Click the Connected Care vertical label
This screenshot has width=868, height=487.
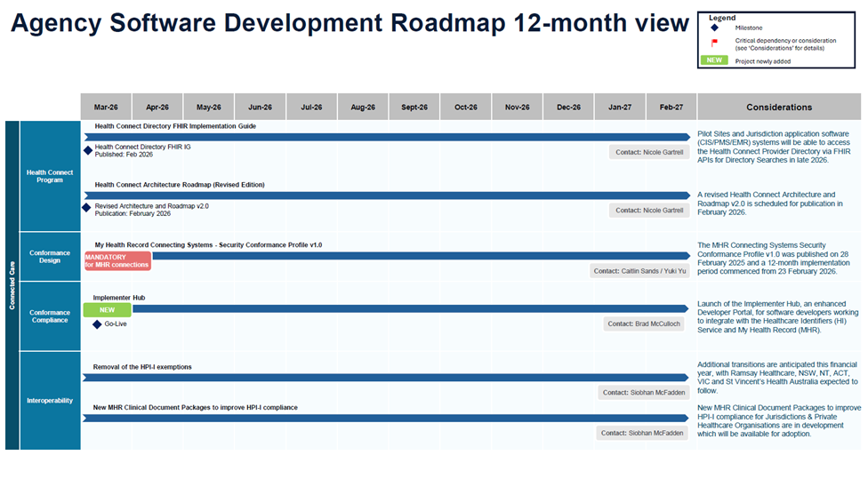tap(12, 285)
